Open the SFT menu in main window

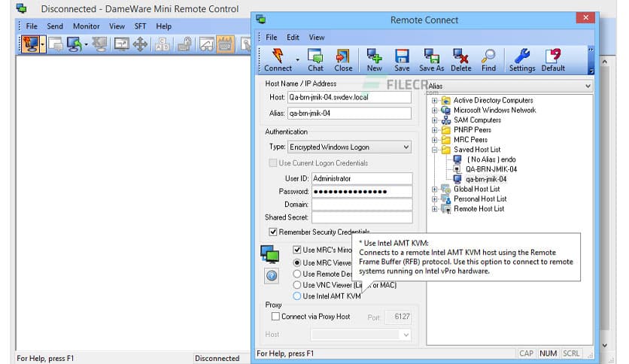(140, 26)
